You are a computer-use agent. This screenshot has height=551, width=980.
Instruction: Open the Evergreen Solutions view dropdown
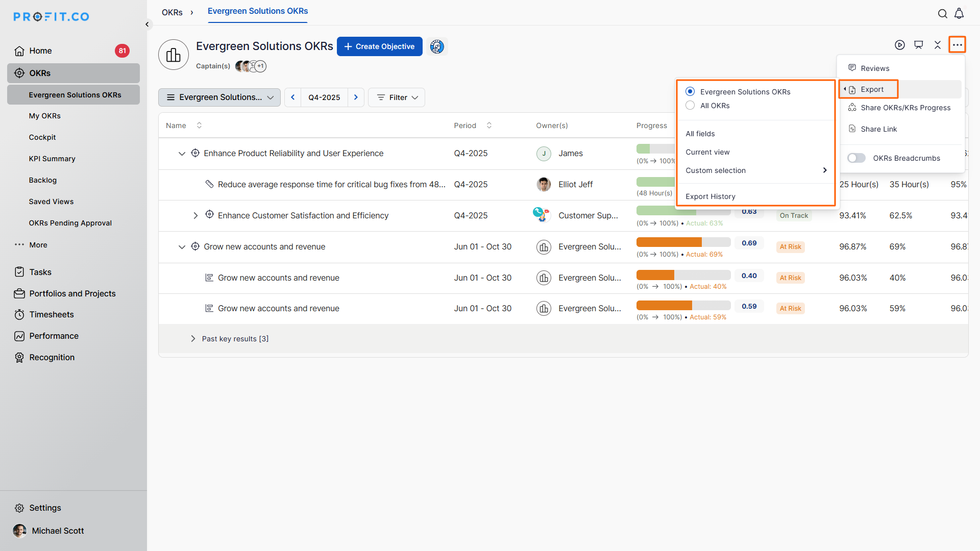[x=219, y=97]
